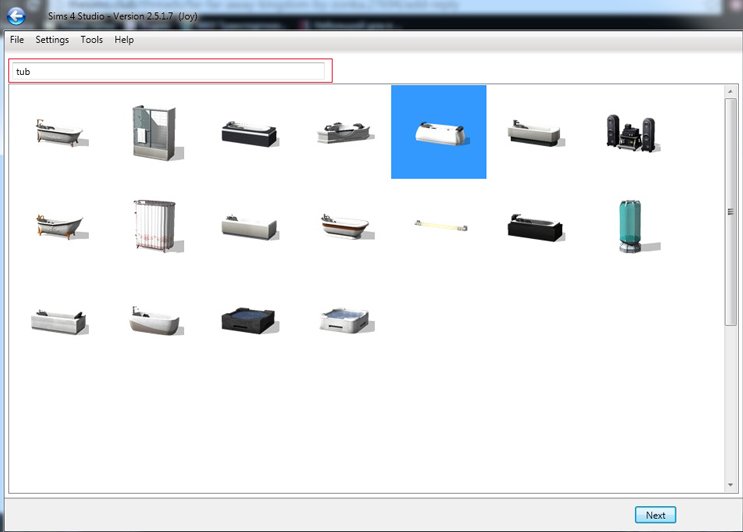Image resolution: width=743 pixels, height=532 pixels.
Task: Select the orange clawfoot bathtub thumbnail
Action: tap(58, 225)
